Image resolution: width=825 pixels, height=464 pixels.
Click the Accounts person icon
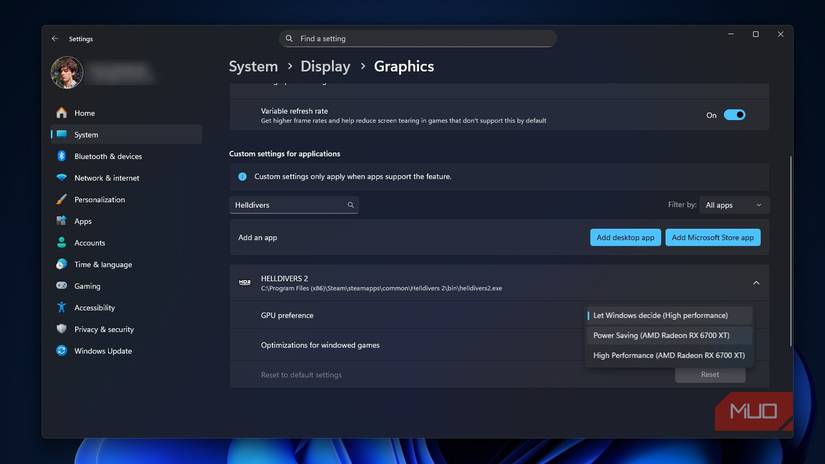coord(62,243)
